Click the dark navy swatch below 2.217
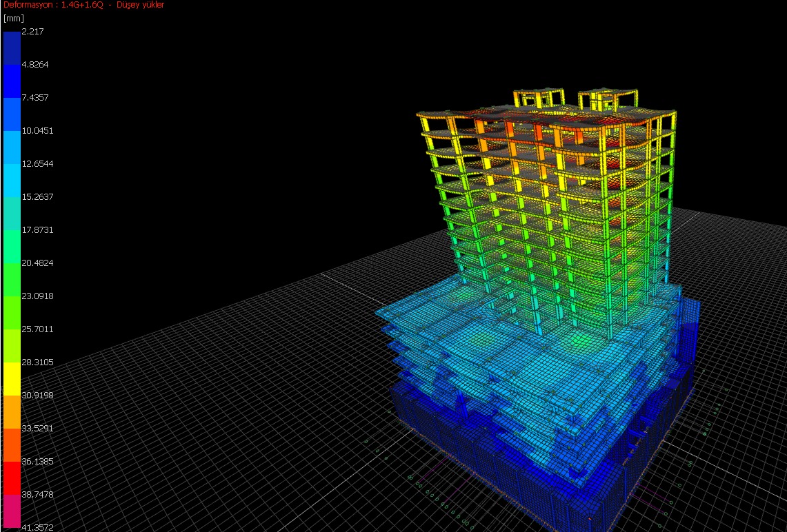This screenshot has height=532, width=787. click(x=12, y=48)
